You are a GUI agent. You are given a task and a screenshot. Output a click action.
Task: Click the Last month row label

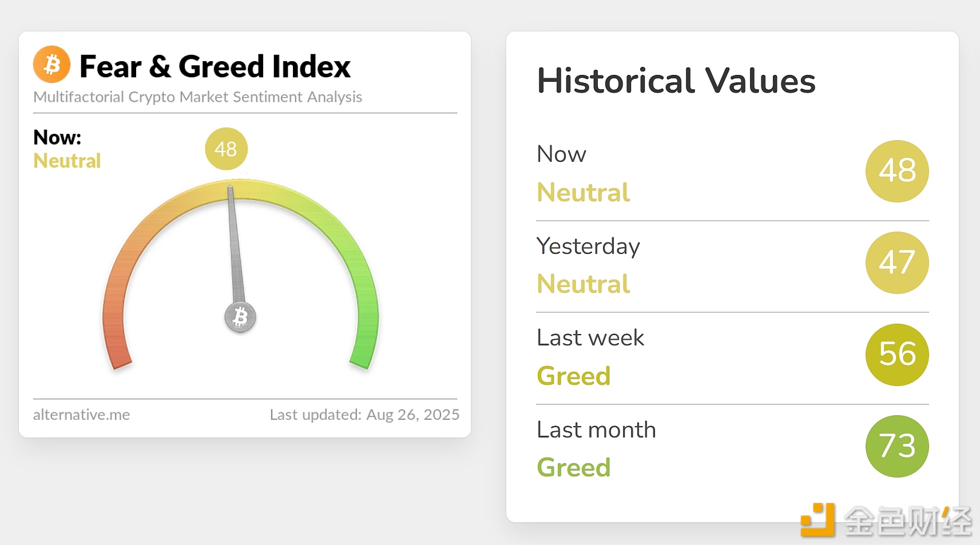596,430
